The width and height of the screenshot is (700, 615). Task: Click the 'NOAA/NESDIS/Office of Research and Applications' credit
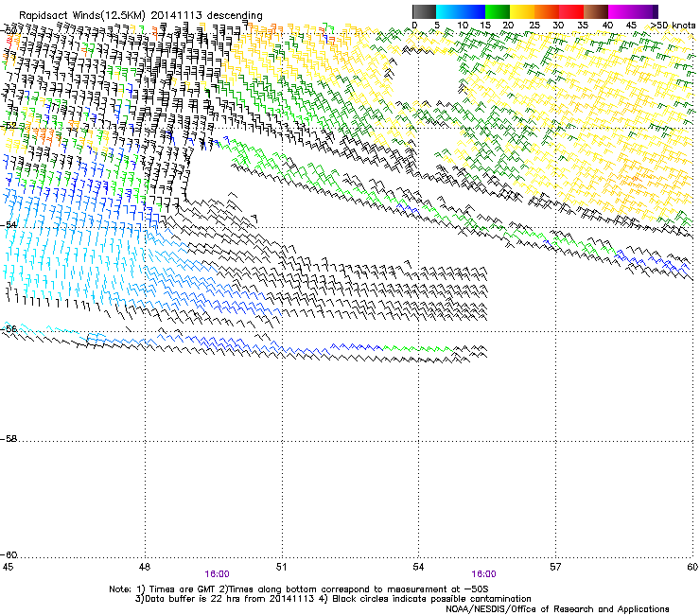557,609
